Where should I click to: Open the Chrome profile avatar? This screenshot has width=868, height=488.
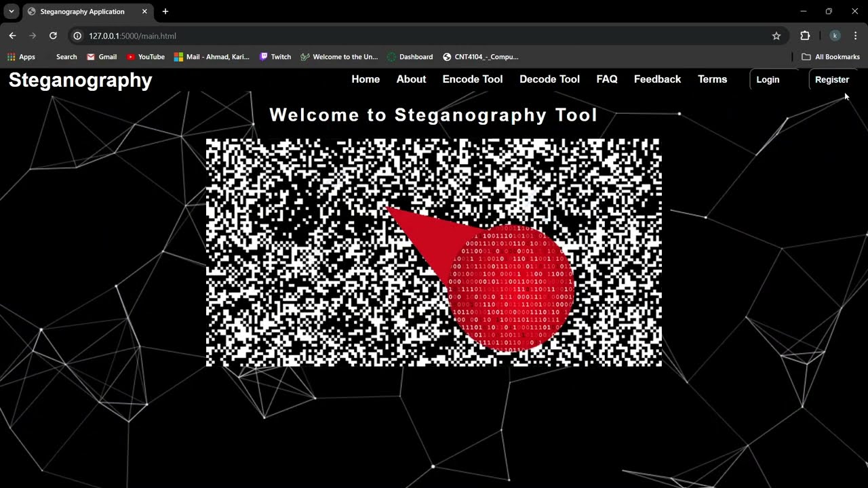(x=835, y=36)
